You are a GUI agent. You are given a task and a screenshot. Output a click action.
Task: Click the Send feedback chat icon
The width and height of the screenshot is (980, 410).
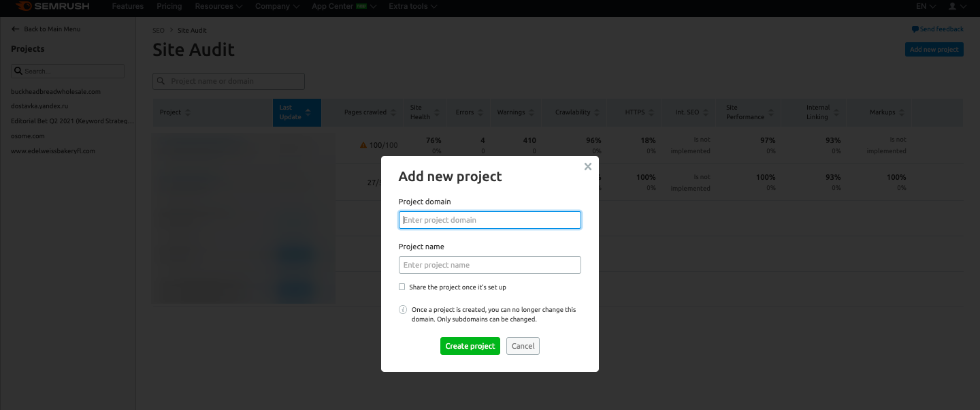pyautogui.click(x=915, y=29)
